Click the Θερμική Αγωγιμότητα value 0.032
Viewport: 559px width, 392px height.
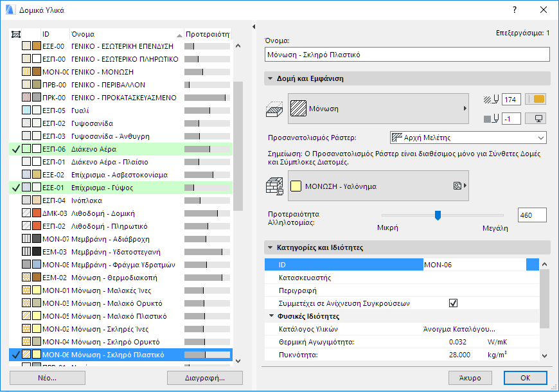tap(457, 342)
